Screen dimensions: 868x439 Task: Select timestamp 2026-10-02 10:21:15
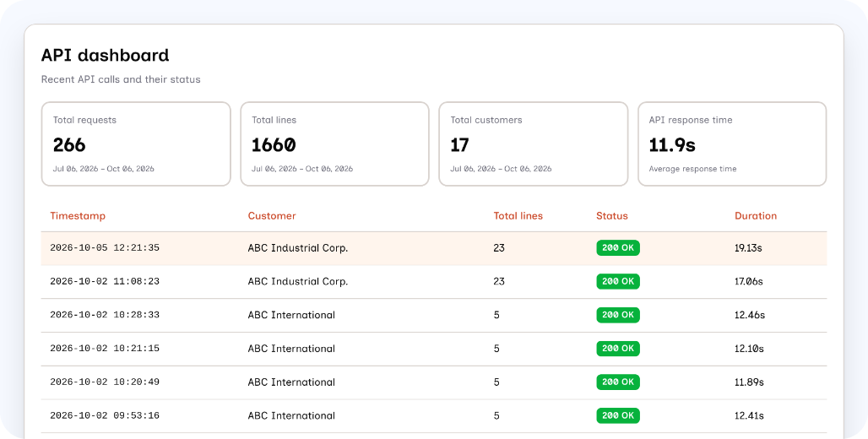coord(105,349)
